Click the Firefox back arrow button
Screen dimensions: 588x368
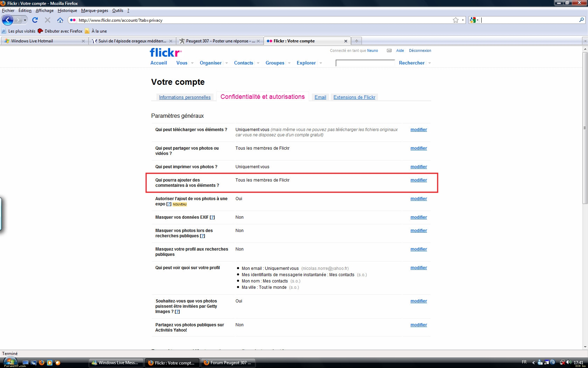[8, 20]
